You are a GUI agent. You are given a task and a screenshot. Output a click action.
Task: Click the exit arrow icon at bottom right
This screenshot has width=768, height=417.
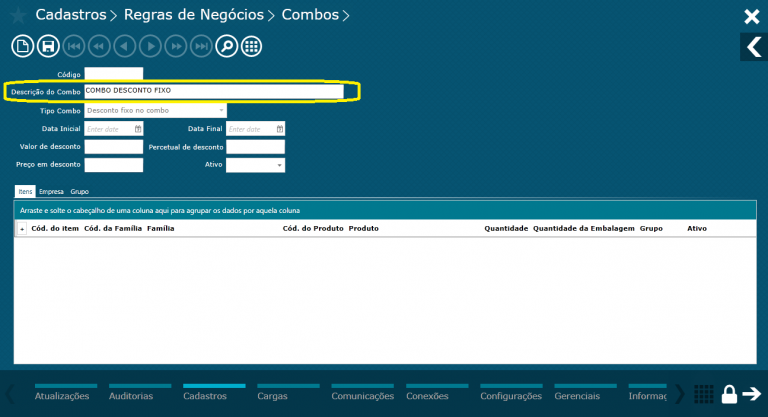pyautogui.click(x=752, y=393)
